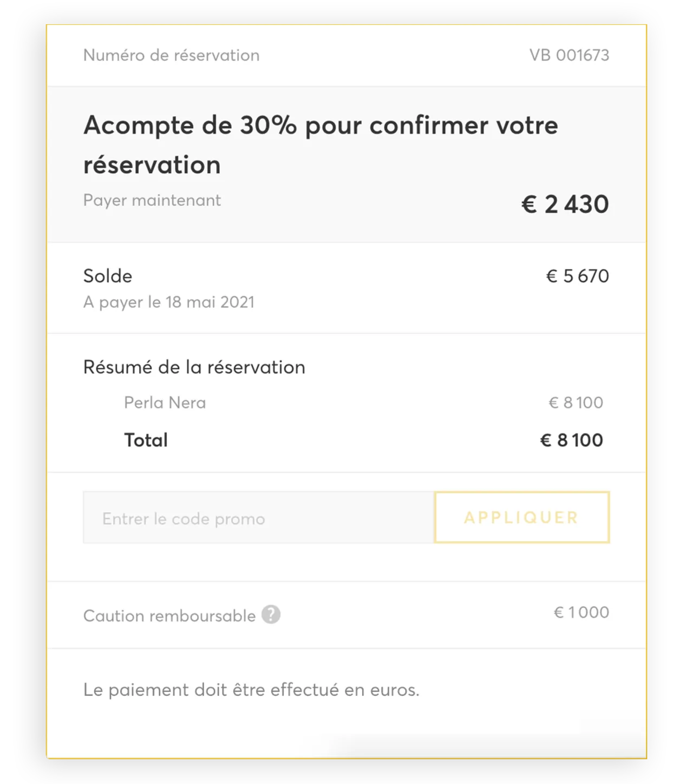The image size is (693, 784).
Task: Click the € 1 000 deposit amount
Action: click(581, 612)
